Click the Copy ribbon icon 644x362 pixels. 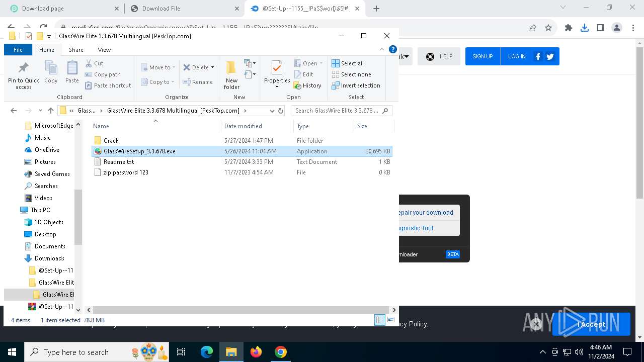[51, 72]
